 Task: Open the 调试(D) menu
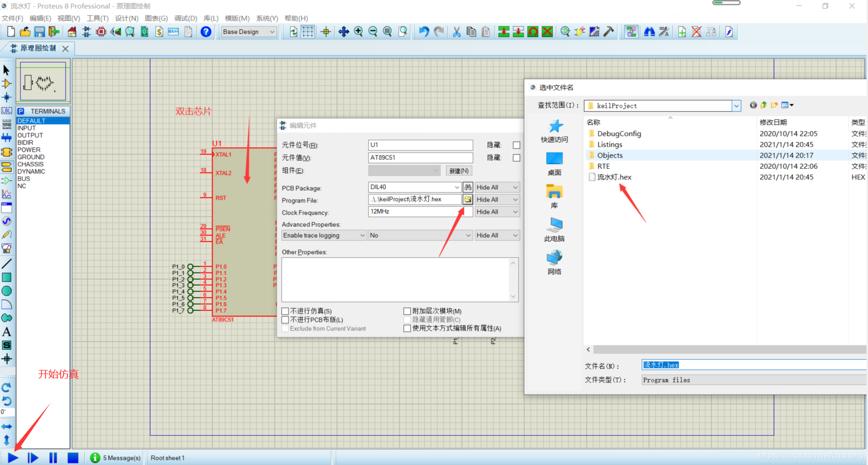[185, 18]
